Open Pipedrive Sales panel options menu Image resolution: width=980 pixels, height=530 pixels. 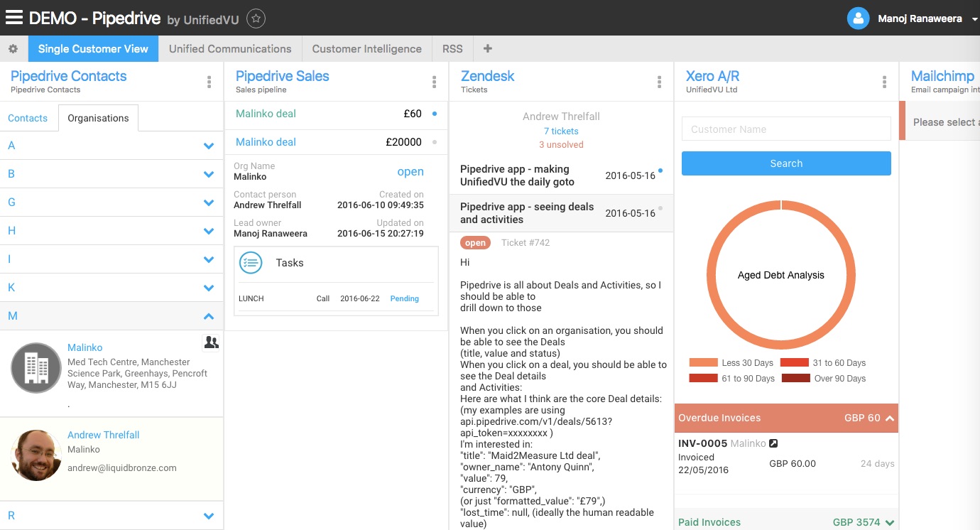434,82
